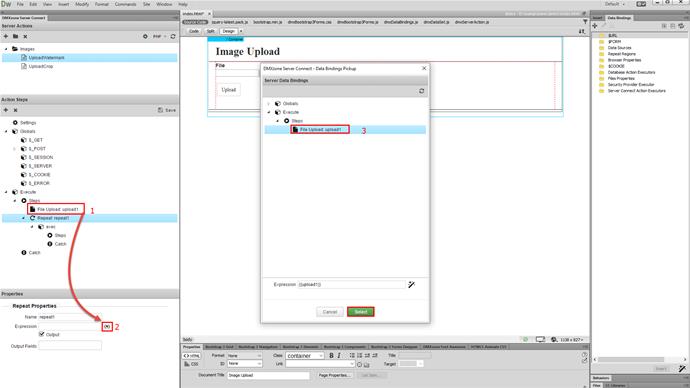Image resolution: width=690 pixels, height=388 pixels.
Task: Collapse the Execute node in Action Steps
Action: click(6, 192)
